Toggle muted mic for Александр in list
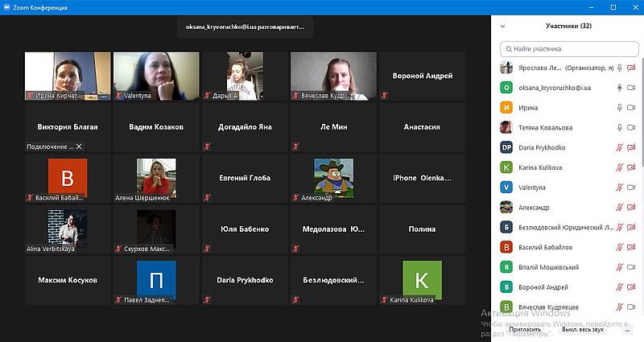The image size is (644, 342). tap(619, 208)
